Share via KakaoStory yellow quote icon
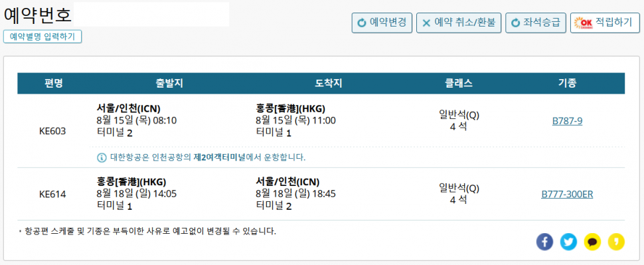This screenshot has width=644, height=265. tap(616, 242)
